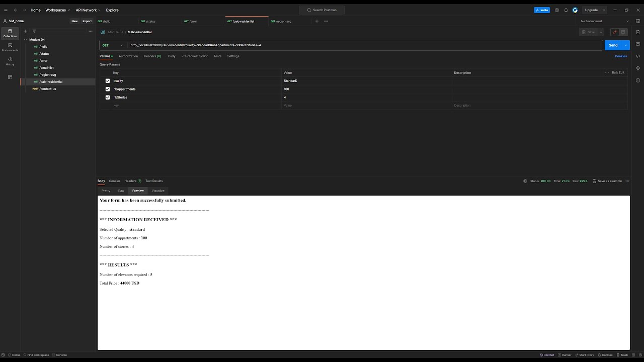
Task: Uncheck the nbStories parameter checkbox
Action: point(108,98)
